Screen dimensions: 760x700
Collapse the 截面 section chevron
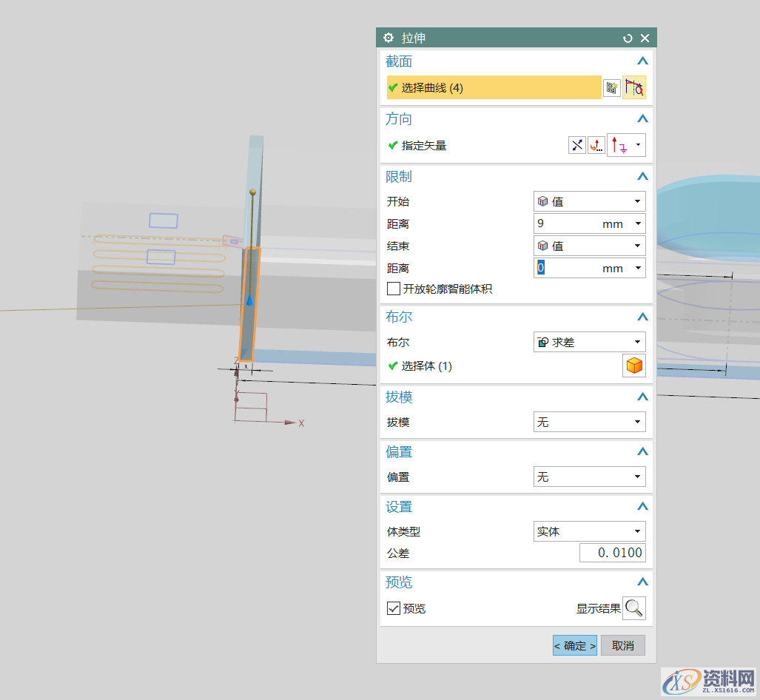point(642,61)
